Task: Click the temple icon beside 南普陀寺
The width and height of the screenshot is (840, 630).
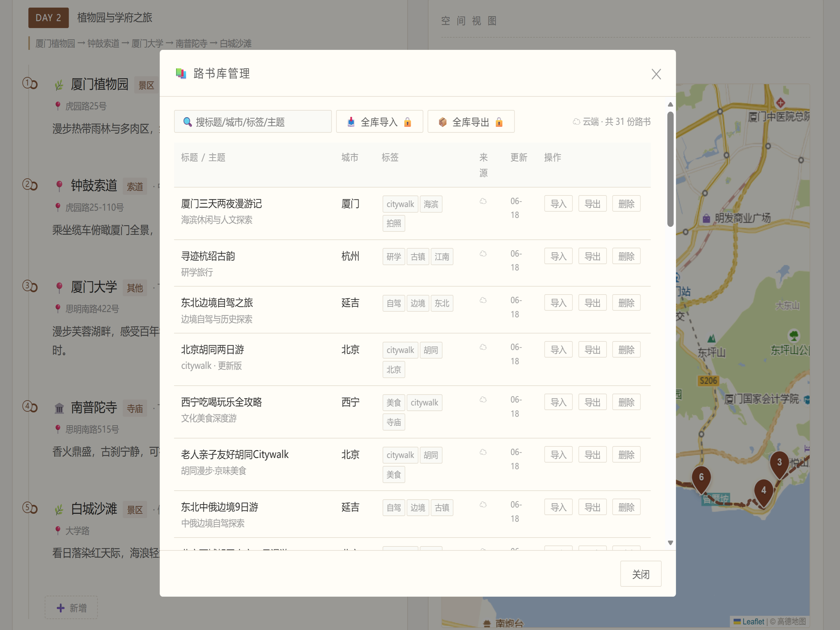Action: [x=59, y=408]
